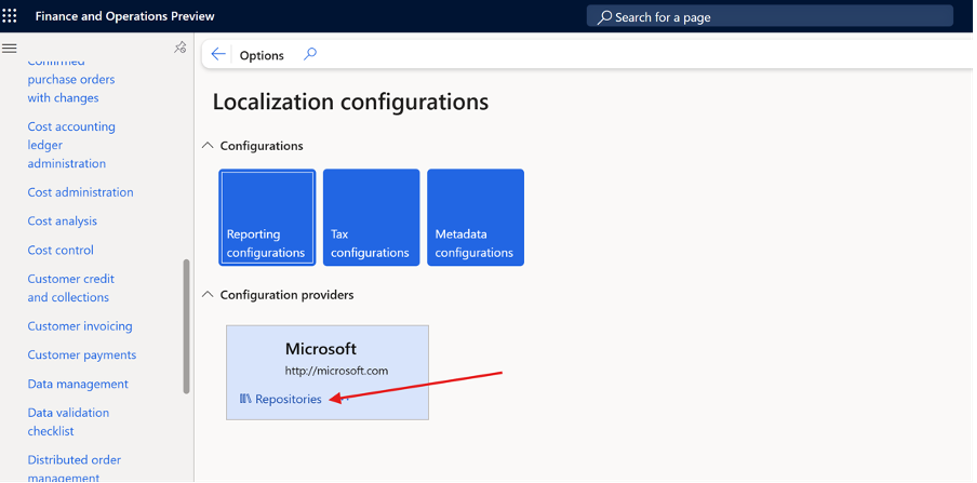Screen dimensions: 977x483
Task: Collapse the navigation pane hamburger icon
Action: coord(9,49)
